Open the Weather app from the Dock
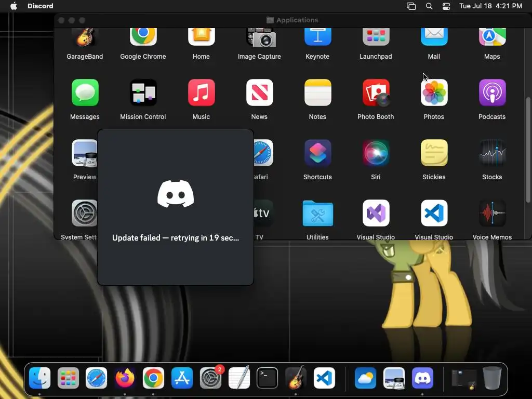The image size is (532, 399). point(365,378)
